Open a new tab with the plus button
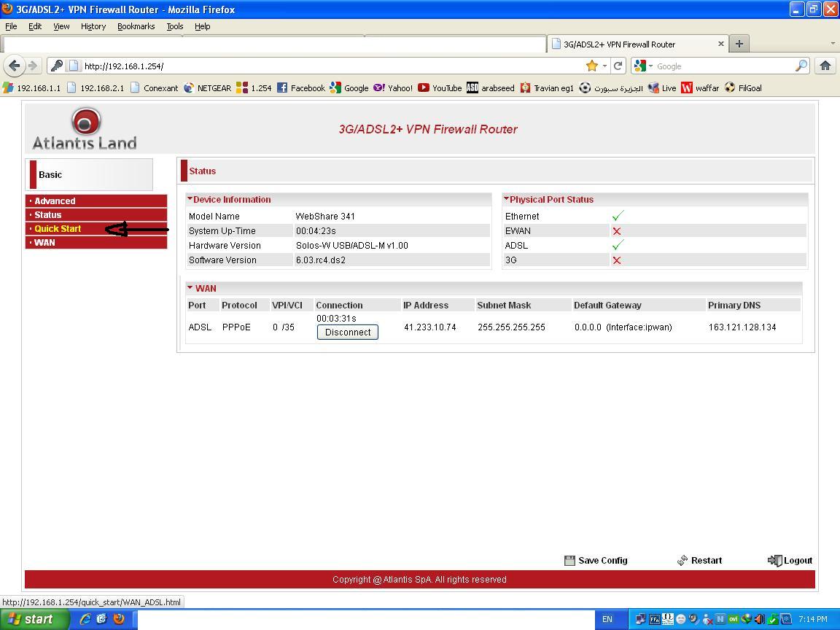 (x=739, y=44)
